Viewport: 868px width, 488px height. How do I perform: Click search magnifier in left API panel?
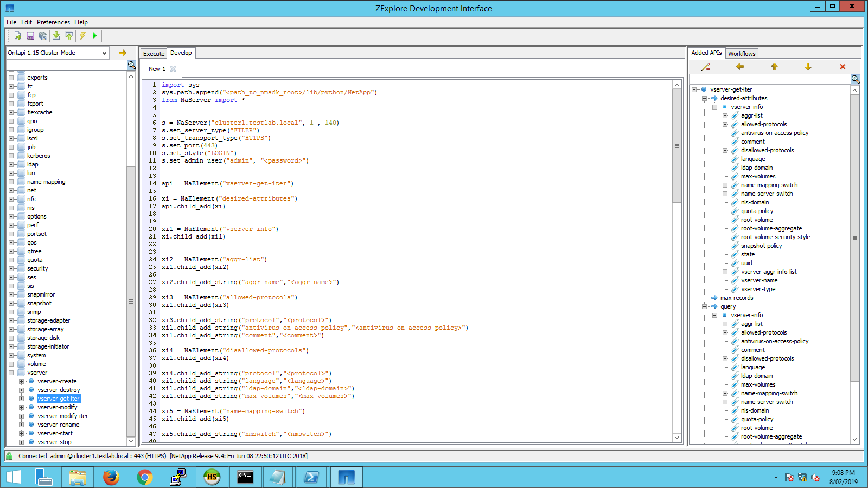click(131, 65)
